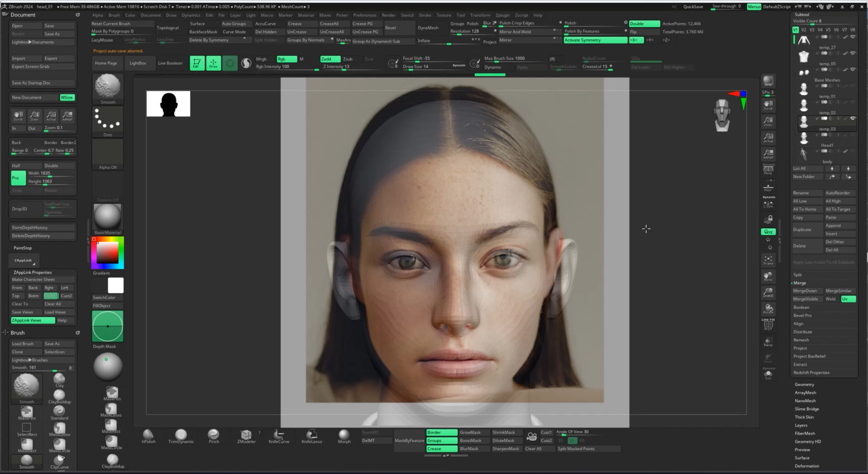Select the ClayBuildup brush in Brush panel
Viewport: 868px width, 474px height.
pos(59,396)
